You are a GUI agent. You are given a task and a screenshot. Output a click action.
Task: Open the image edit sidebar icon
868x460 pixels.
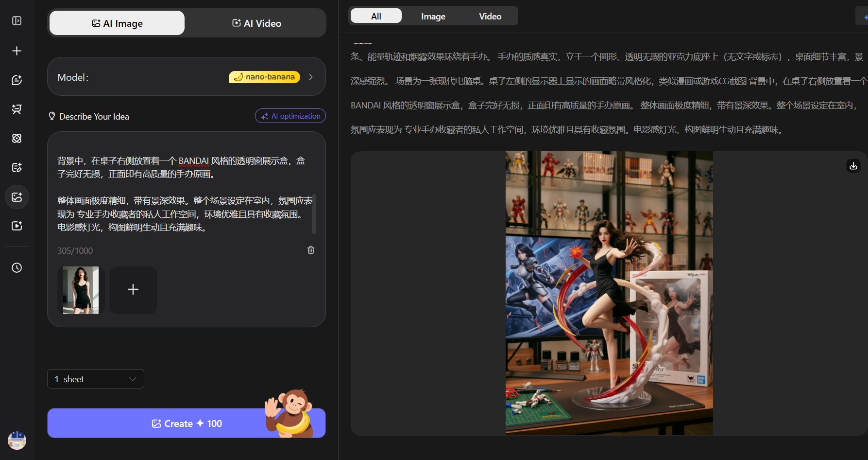point(17,167)
